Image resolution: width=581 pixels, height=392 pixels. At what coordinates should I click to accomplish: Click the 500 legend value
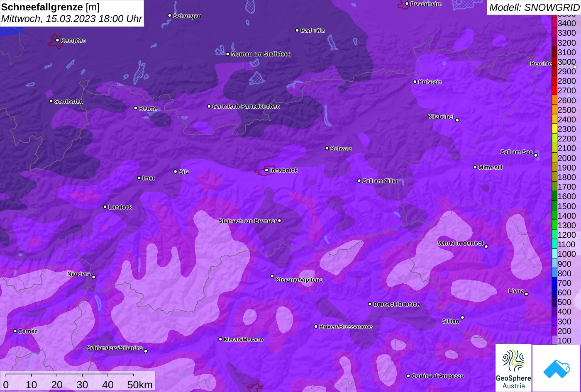coord(564,302)
